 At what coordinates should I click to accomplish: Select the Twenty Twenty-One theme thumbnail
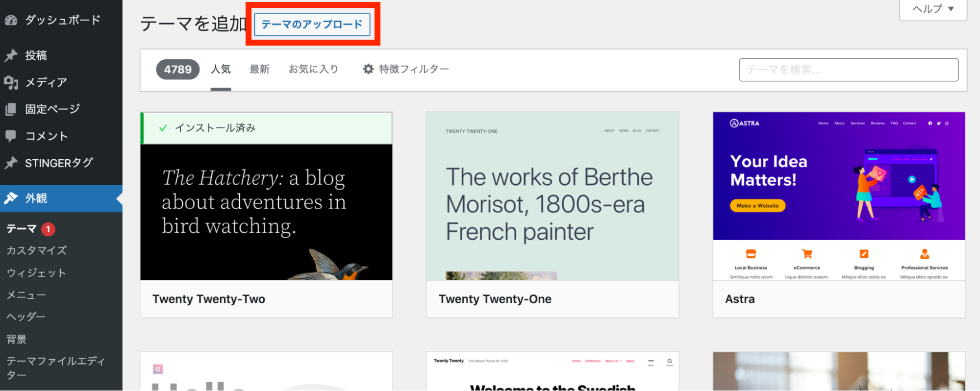553,196
